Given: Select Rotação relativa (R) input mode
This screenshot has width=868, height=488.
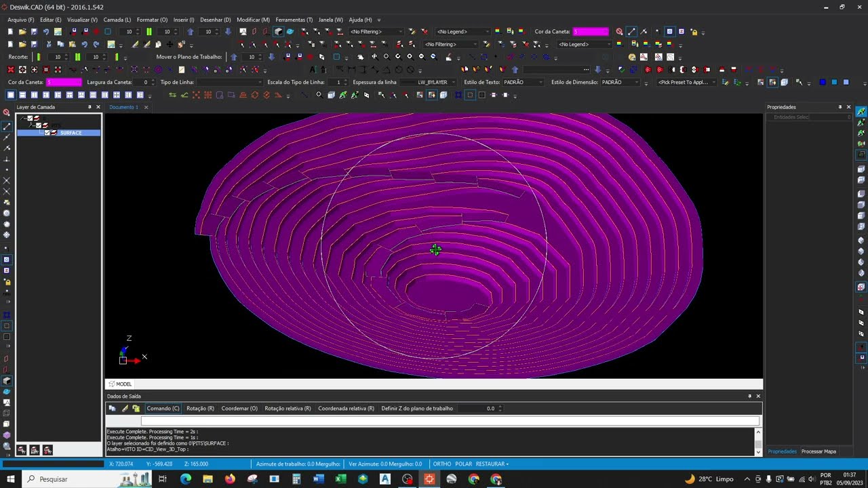Looking at the screenshot, I should [x=288, y=408].
